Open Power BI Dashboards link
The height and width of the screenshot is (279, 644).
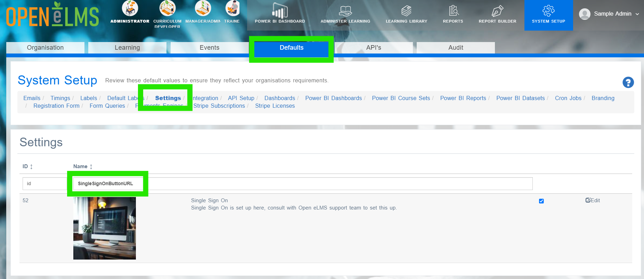(334, 98)
